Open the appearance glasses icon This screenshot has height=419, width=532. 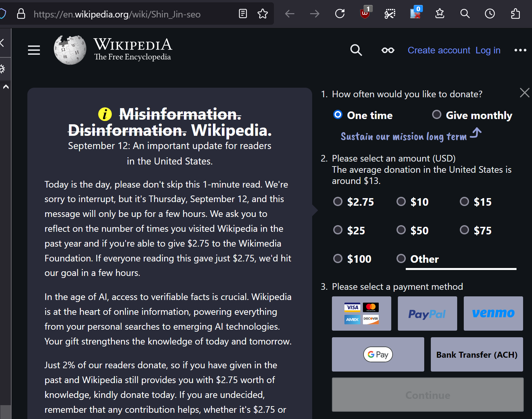[388, 50]
